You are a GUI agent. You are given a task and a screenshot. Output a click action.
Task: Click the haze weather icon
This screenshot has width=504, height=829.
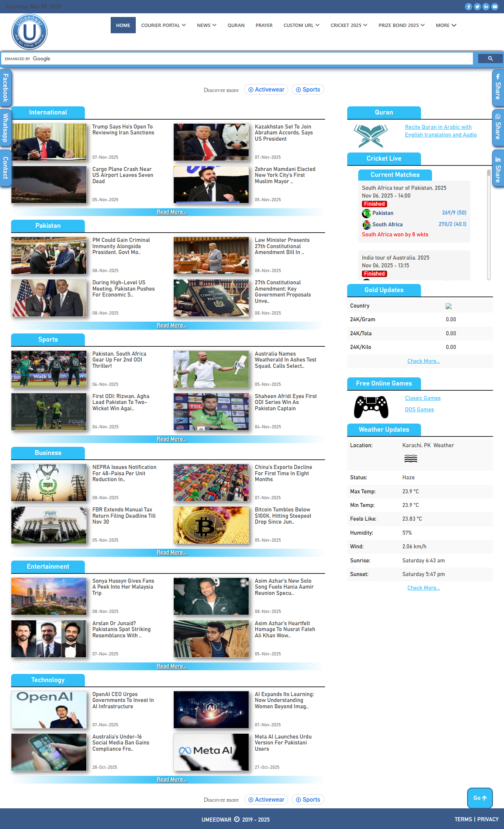(x=411, y=459)
